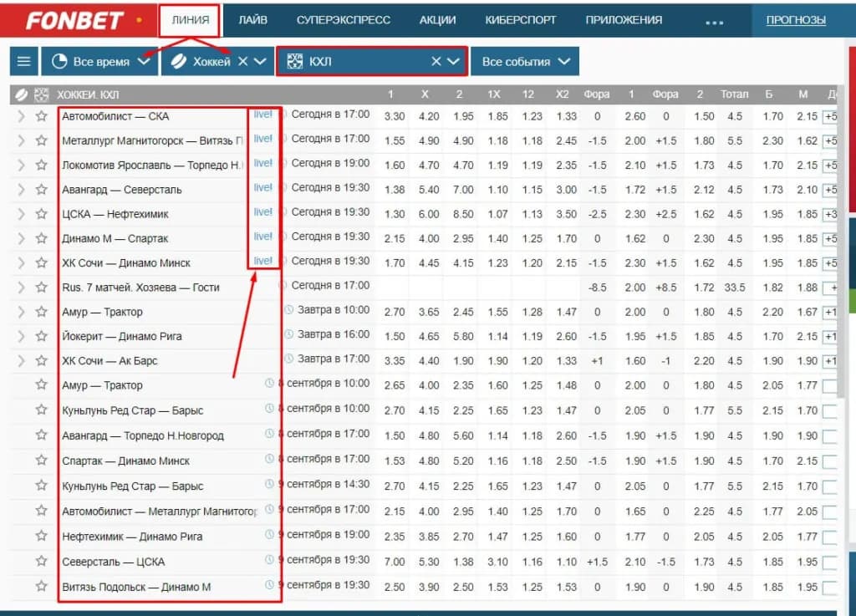Viewport: 856px width, 616px height.
Task: Expand the Динамо М — Спартак row
Action: point(21,238)
